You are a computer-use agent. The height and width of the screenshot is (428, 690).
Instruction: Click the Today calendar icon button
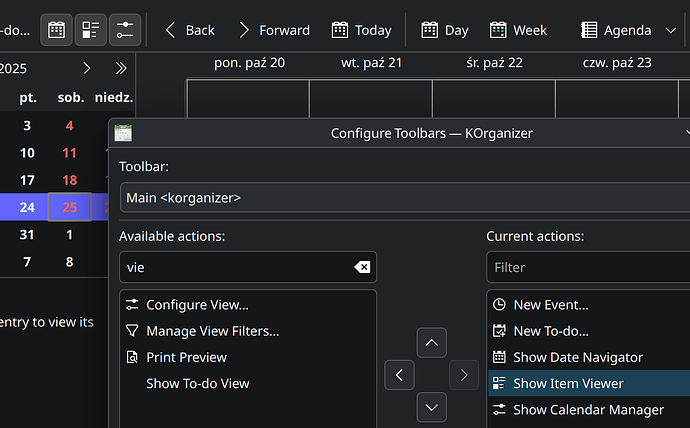[361, 30]
